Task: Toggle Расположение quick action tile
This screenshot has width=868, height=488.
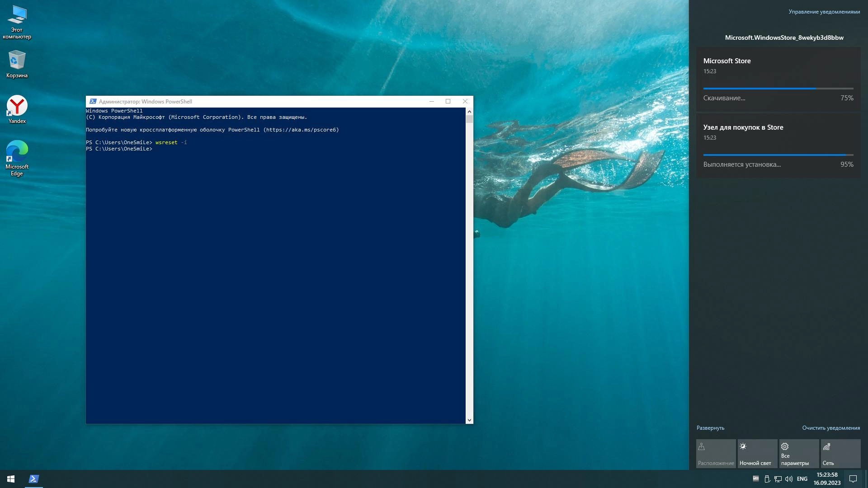Action: tap(716, 454)
